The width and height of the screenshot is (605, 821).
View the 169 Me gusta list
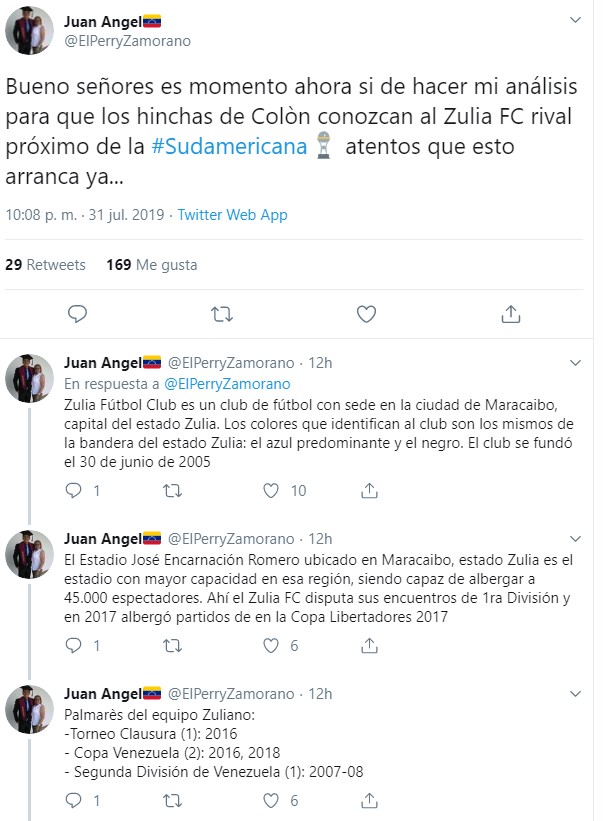click(152, 265)
